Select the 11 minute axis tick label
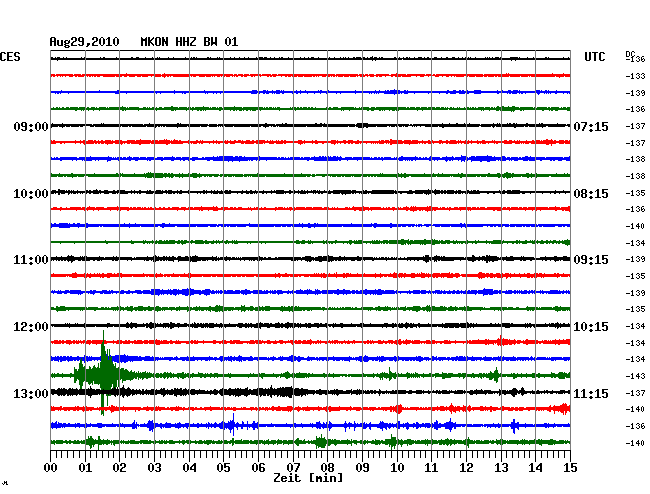The height and width of the screenshot is (494, 650). click(x=431, y=468)
